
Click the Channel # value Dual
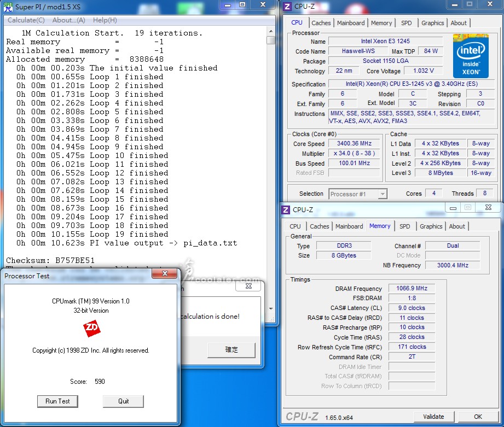click(x=453, y=245)
